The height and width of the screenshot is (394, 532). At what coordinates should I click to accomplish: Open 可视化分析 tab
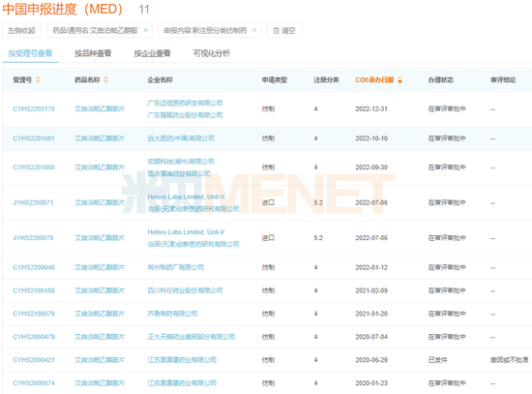212,53
